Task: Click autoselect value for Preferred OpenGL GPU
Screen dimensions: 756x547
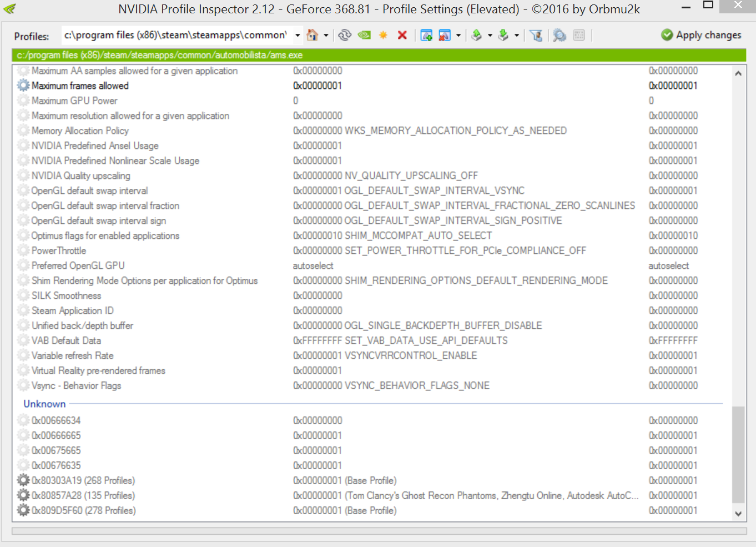Action: 313,265
